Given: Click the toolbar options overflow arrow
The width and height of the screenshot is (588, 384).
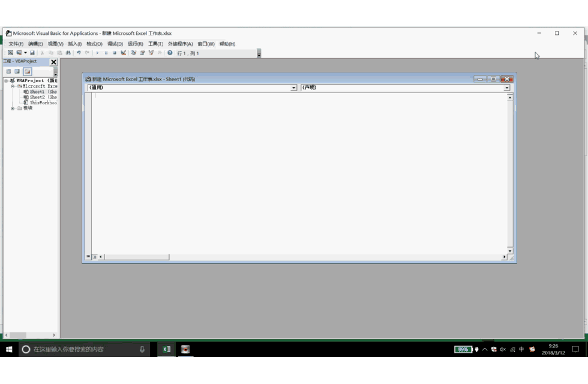Looking at the screenshot, I should click(259, 53).
